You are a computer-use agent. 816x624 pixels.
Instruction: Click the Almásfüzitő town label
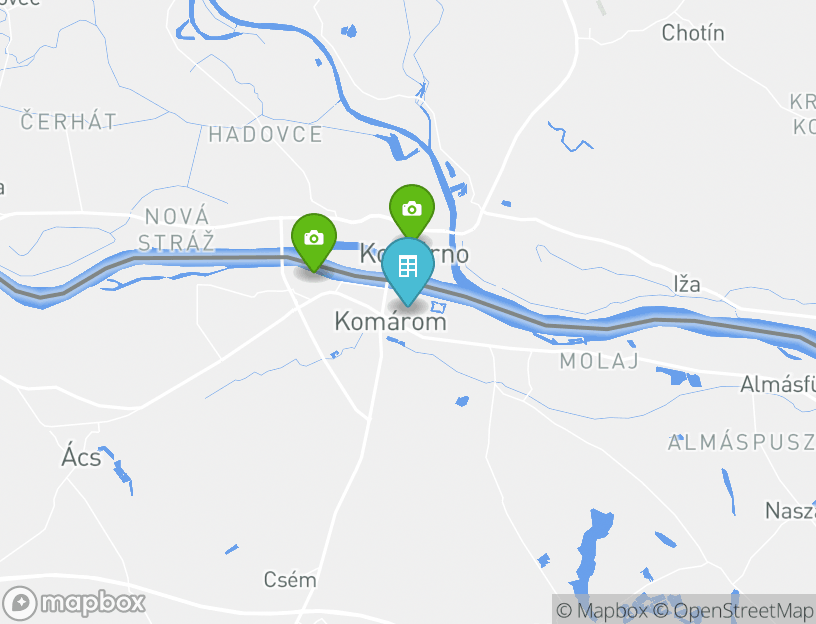pos(778,385)
